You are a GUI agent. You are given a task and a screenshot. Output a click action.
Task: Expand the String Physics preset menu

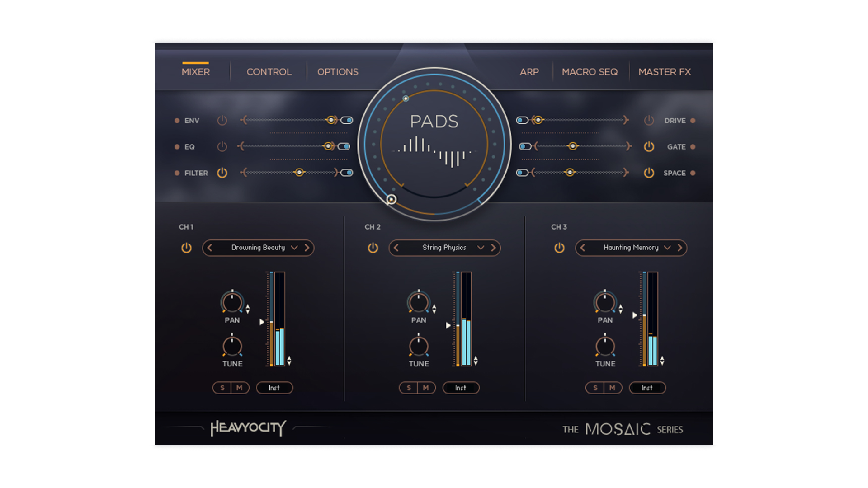click(481, 248)
